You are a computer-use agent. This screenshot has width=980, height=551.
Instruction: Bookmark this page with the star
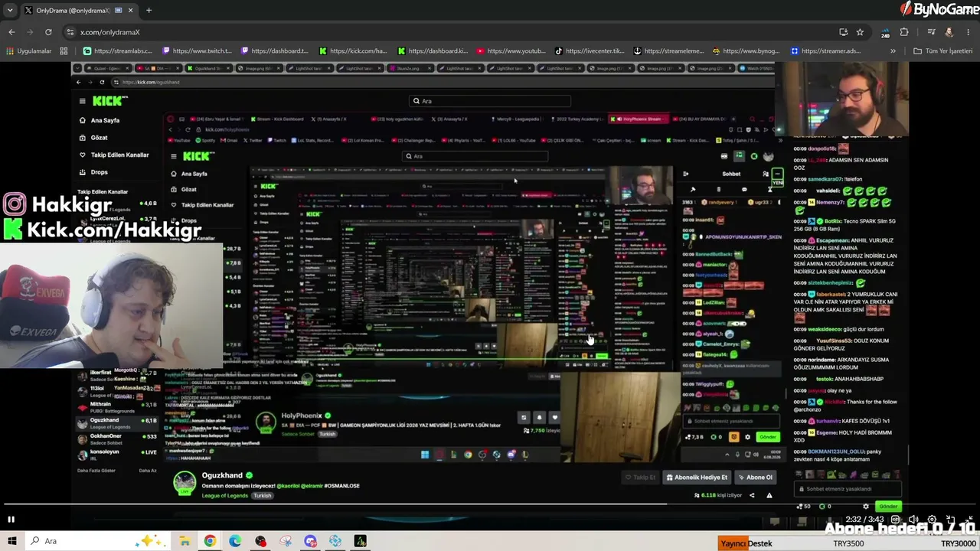tap(860, 32)
